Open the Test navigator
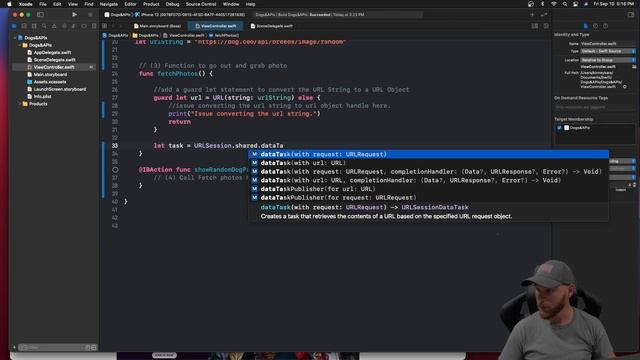 click(64, 26)
